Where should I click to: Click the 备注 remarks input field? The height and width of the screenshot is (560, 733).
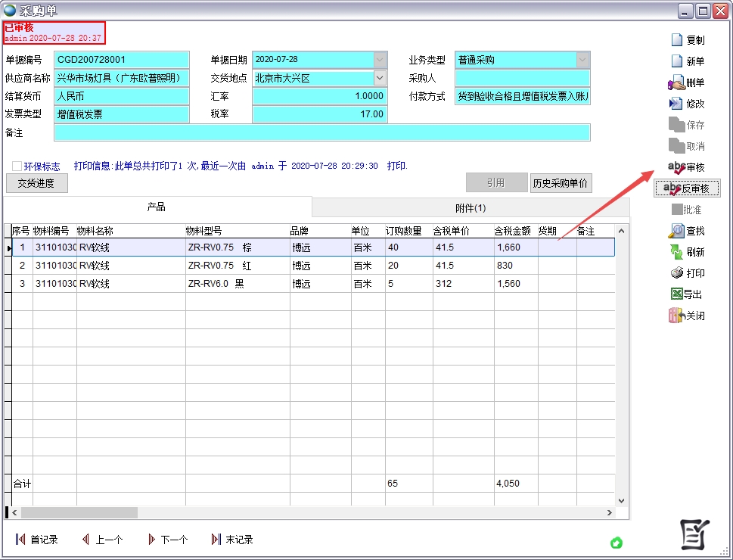click(321, 132)
